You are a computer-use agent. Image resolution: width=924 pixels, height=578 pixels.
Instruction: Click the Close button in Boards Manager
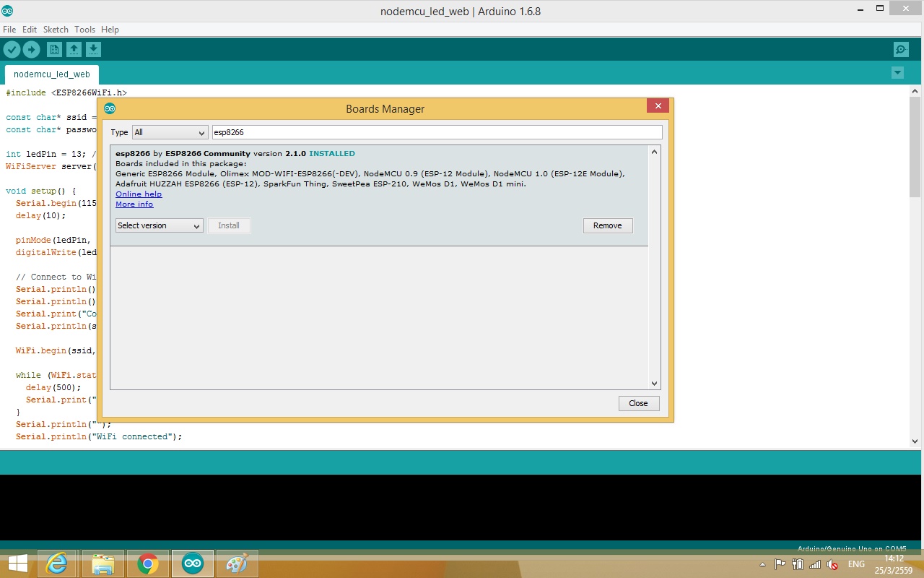[x=638, y=403]
